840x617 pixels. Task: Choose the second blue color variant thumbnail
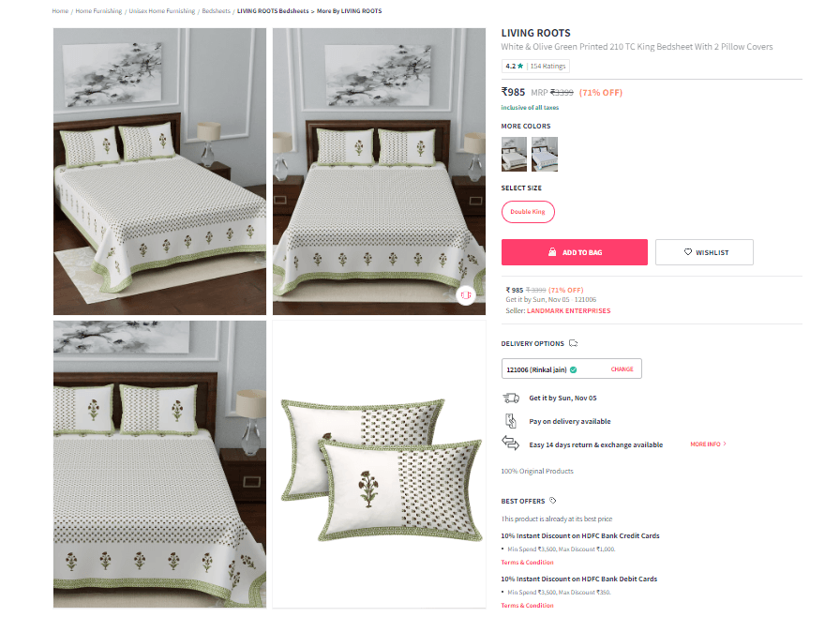point(545,154)
